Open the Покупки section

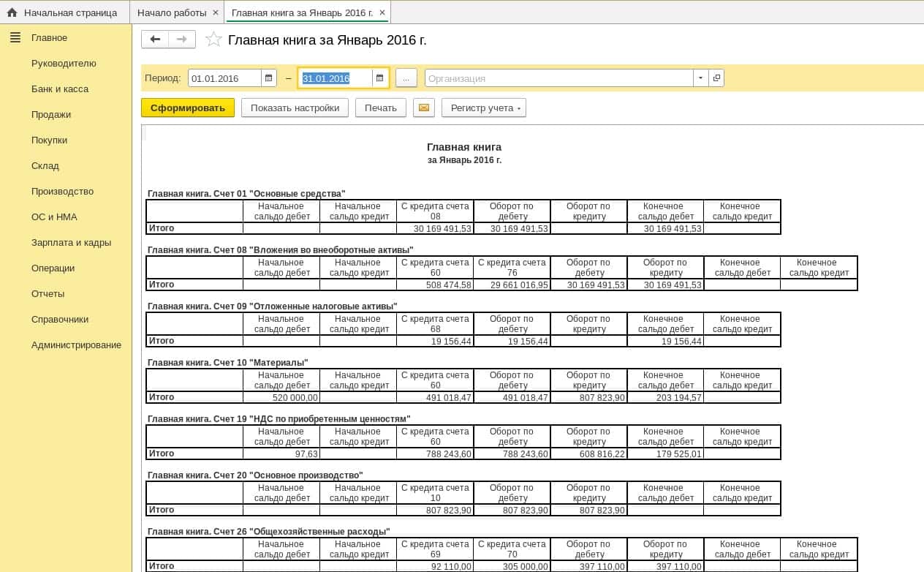point(49,140)
